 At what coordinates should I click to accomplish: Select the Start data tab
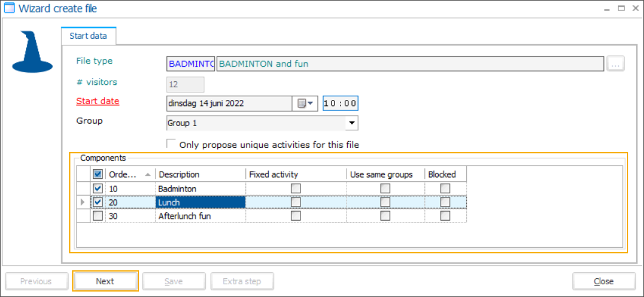[88, 36]
